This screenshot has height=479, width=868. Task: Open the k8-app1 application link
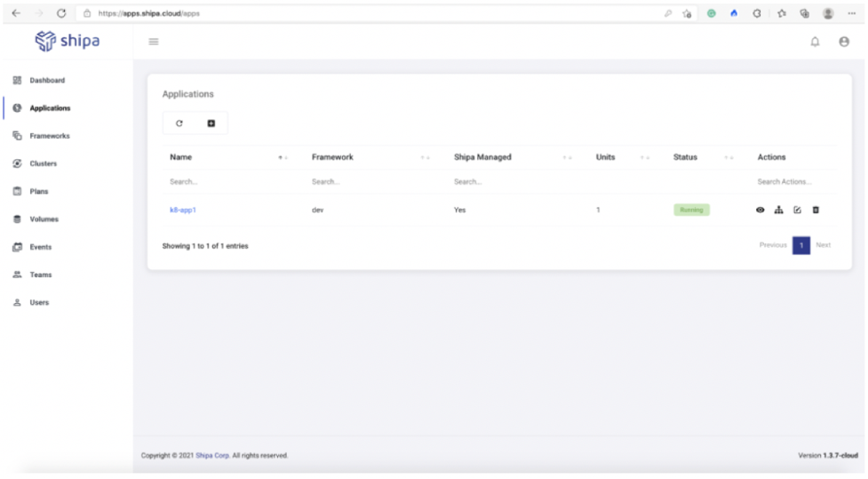[x=182, y=210]
